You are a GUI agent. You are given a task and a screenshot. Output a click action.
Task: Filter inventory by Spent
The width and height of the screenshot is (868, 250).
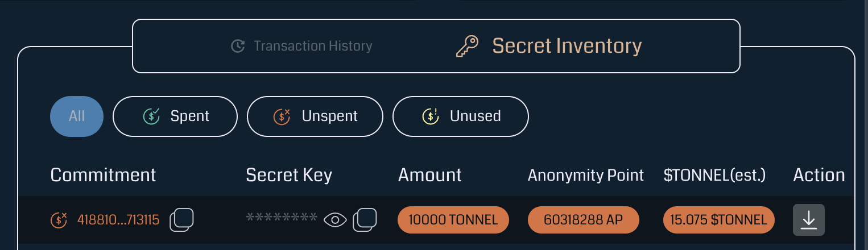pos(175,116)
